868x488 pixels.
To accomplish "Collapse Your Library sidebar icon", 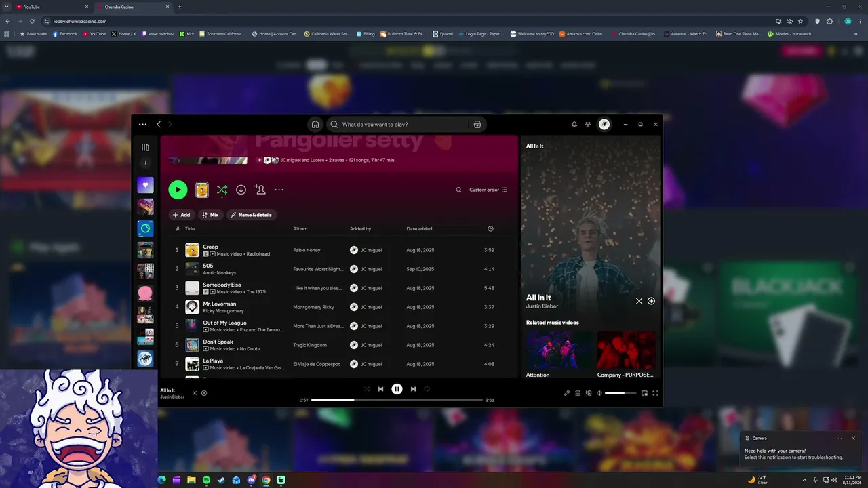I will (145, 147).
